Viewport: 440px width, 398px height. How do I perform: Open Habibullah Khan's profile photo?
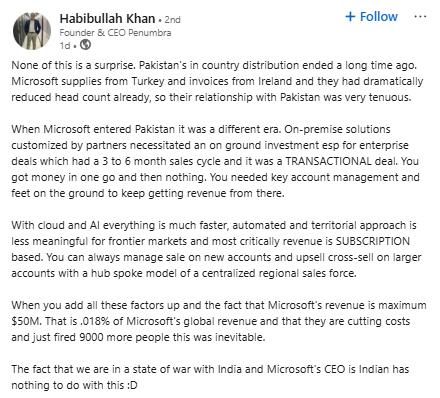[32, 31]
